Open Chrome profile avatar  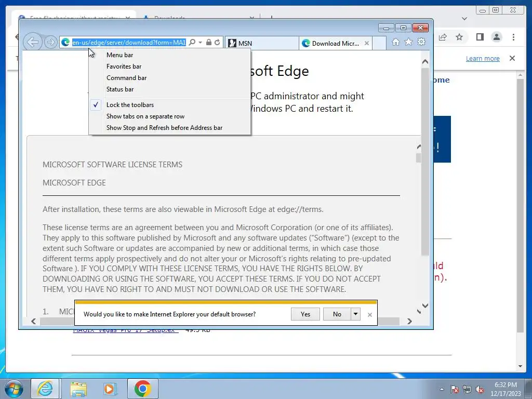(x=497, y=37)
